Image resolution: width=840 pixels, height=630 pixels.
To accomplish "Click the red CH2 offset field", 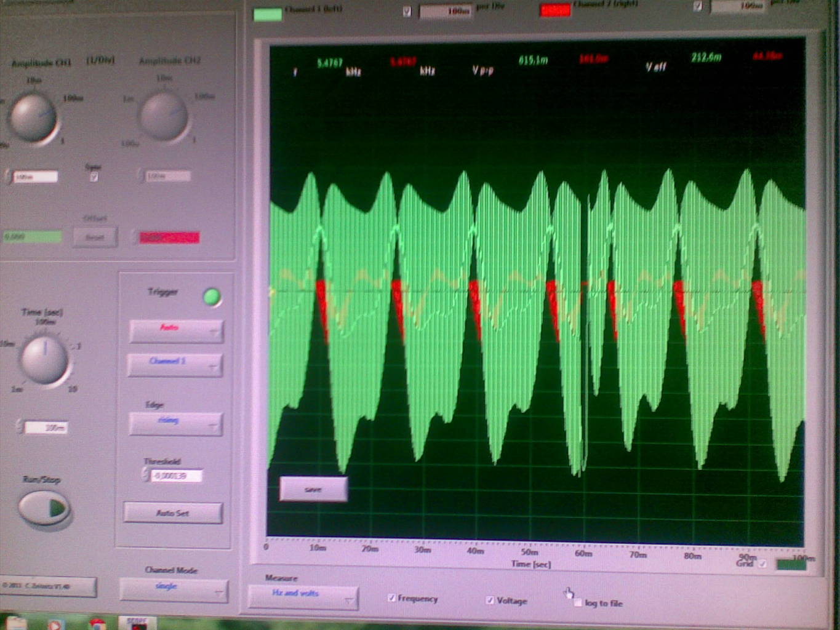I will point(169,237).
